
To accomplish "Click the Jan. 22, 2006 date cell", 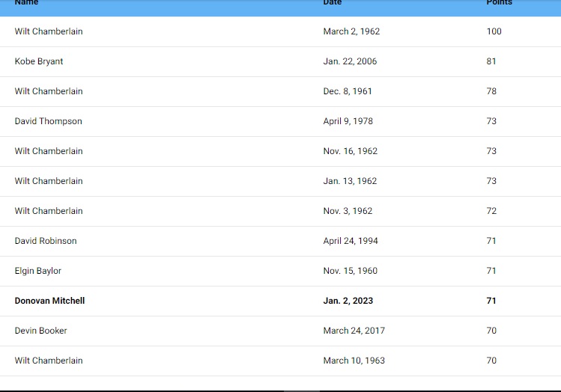I will (x=350, y=61).
